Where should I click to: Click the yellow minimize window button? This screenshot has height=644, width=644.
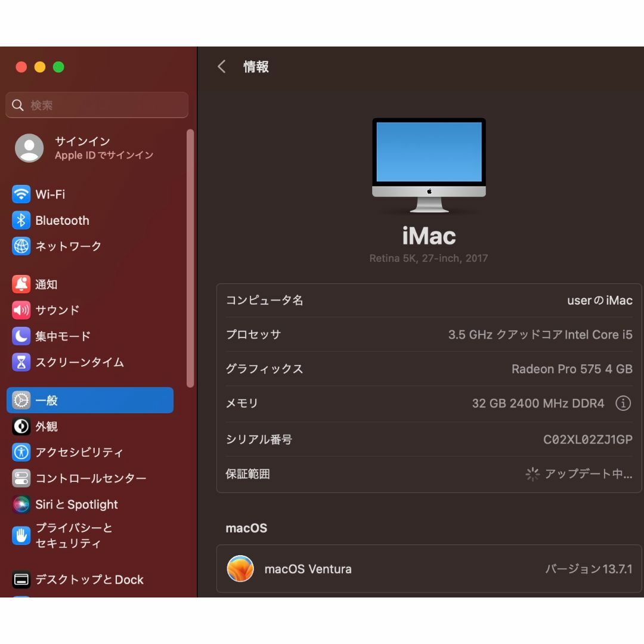click(x=40, y=67)
